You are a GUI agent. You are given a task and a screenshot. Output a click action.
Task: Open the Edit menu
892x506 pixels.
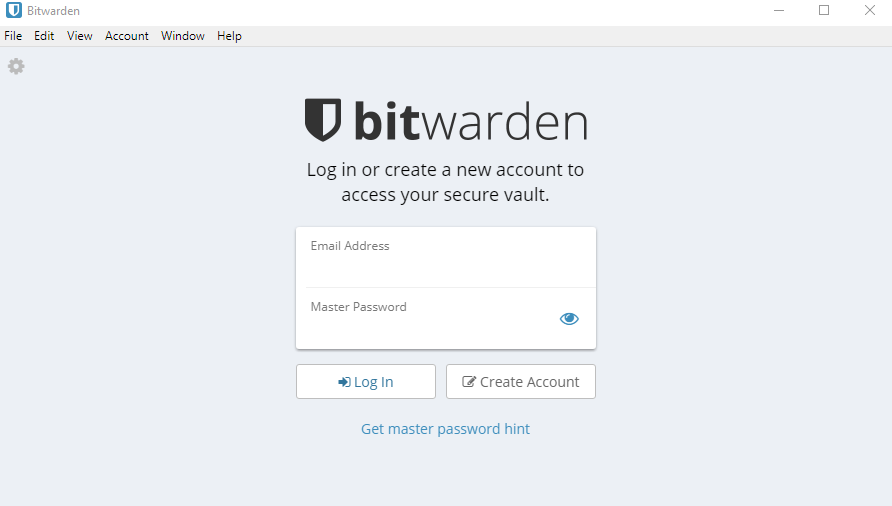click(x=44, y=36)
